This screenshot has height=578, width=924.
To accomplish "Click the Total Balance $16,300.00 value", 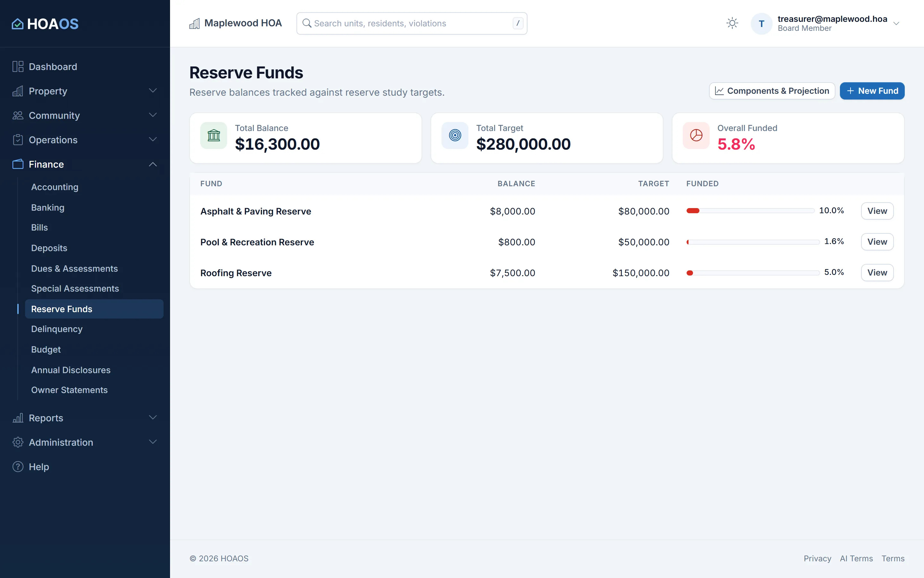I will pos(277,144).
